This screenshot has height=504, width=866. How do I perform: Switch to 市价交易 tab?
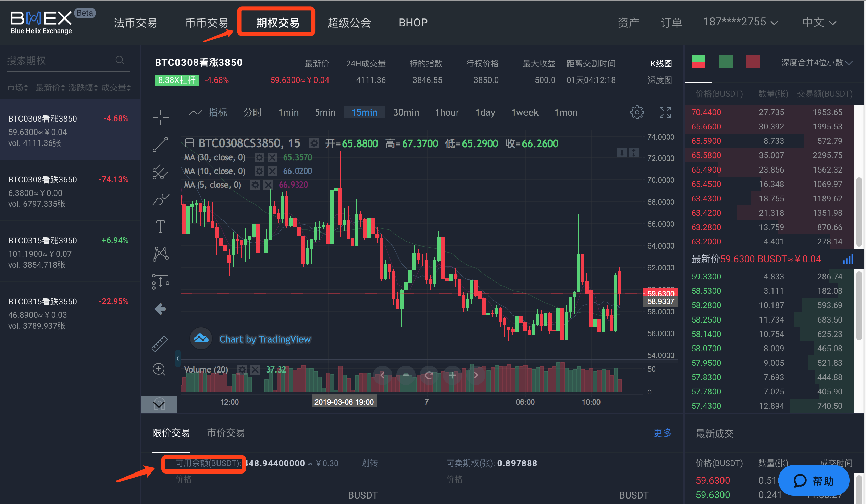(226, 433)
